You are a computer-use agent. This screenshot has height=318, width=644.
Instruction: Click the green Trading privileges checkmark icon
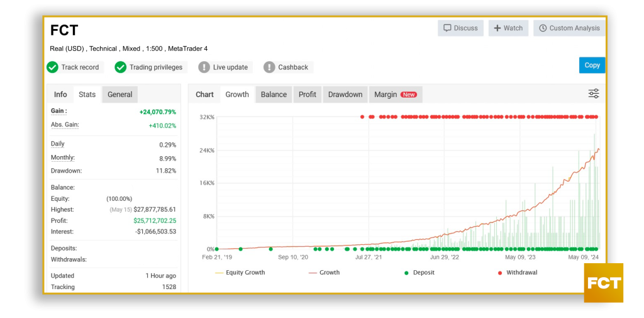[x=121, y=67]
